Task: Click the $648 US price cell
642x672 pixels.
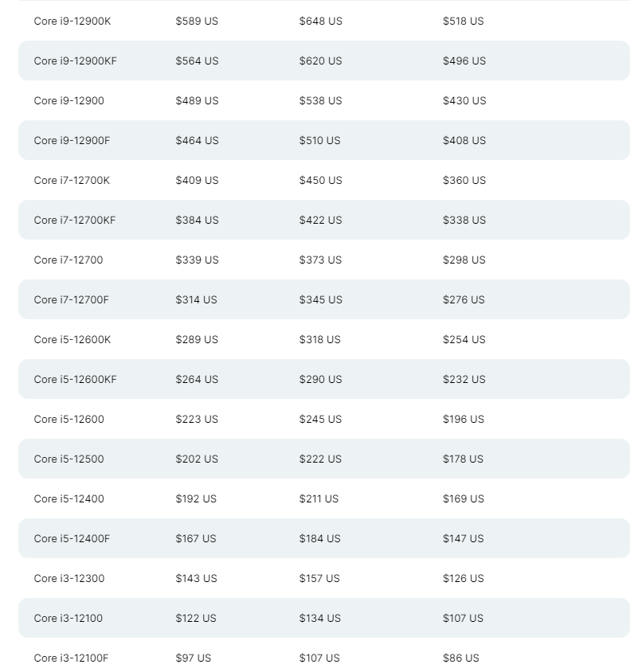Action: click(320, 21)
